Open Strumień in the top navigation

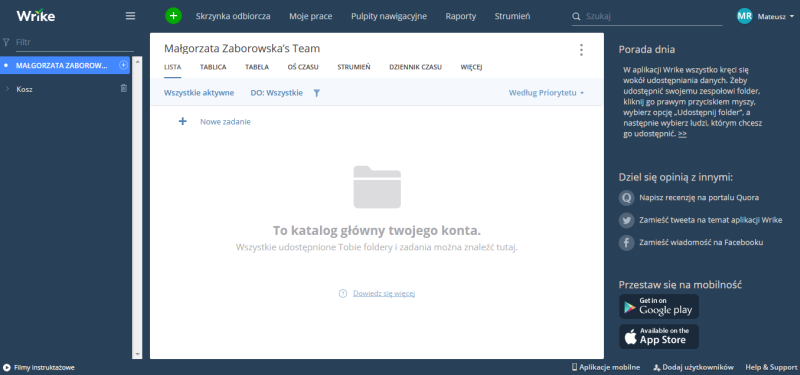[512, 16]
